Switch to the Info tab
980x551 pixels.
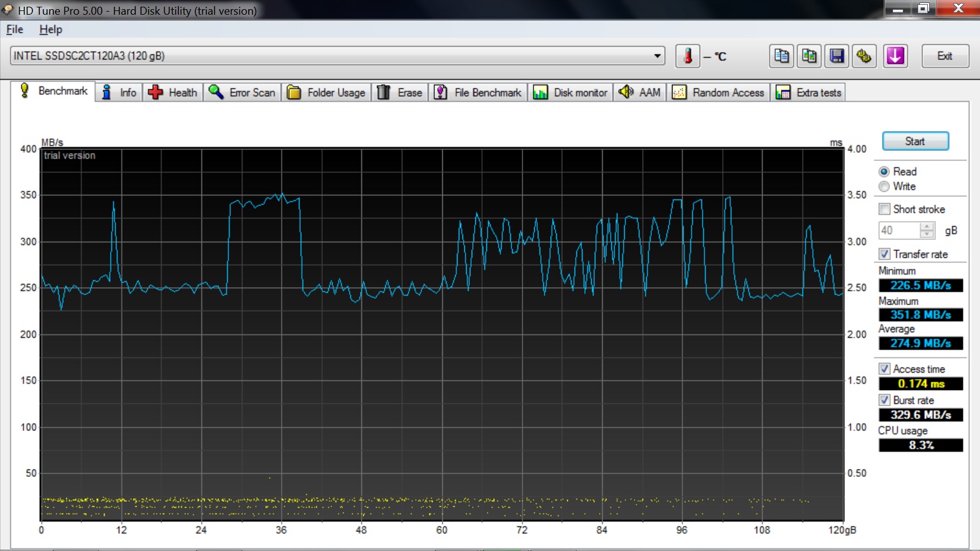click(119, 92)
